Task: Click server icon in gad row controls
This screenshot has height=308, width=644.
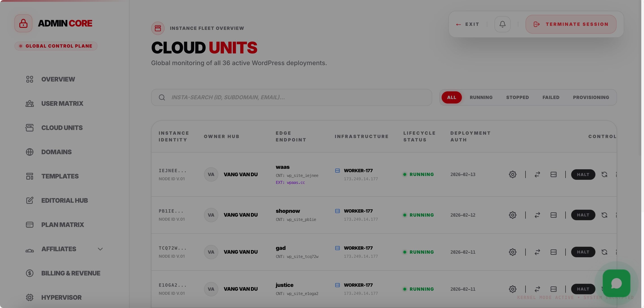Action: pyautogui.click(x=553, y=252)
